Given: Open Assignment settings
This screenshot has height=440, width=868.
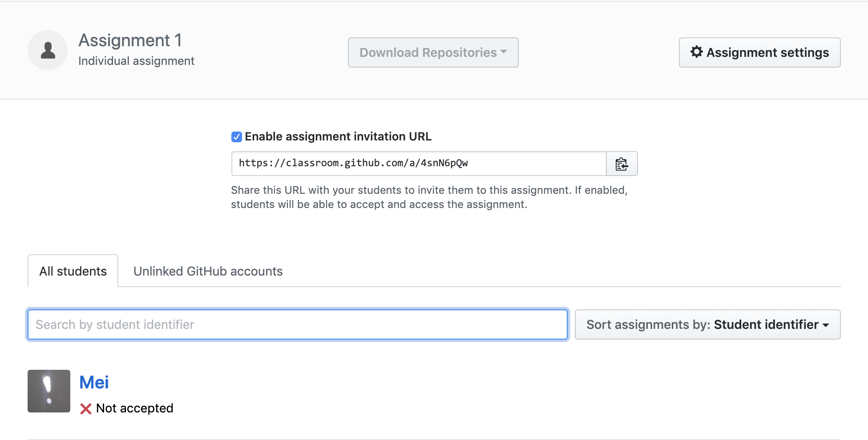Looking at the screenshot, I should pyautogui.click(x=759, y=52).
